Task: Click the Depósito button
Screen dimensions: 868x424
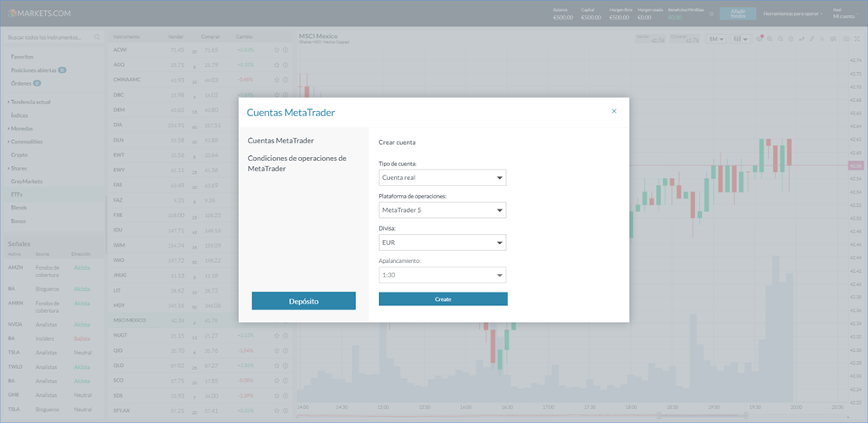Action: (x=303, y=301)
